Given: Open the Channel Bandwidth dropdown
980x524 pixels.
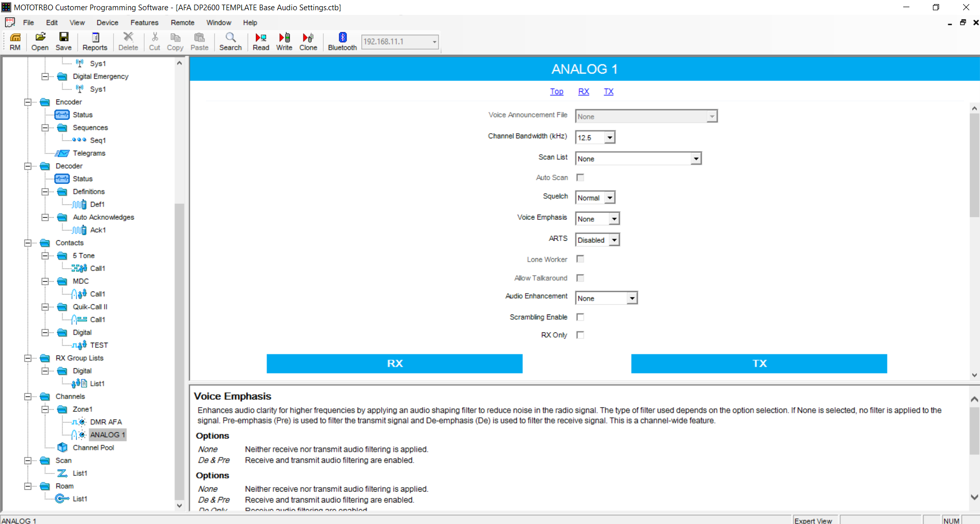Looking at the screenshot, I should click(609, 137).
